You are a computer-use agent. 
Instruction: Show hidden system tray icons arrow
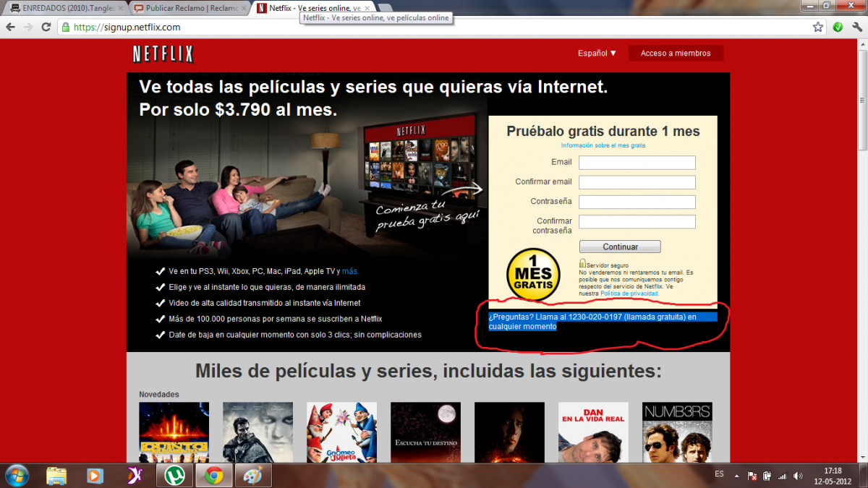pyautogui.click(x=736, y=476)
